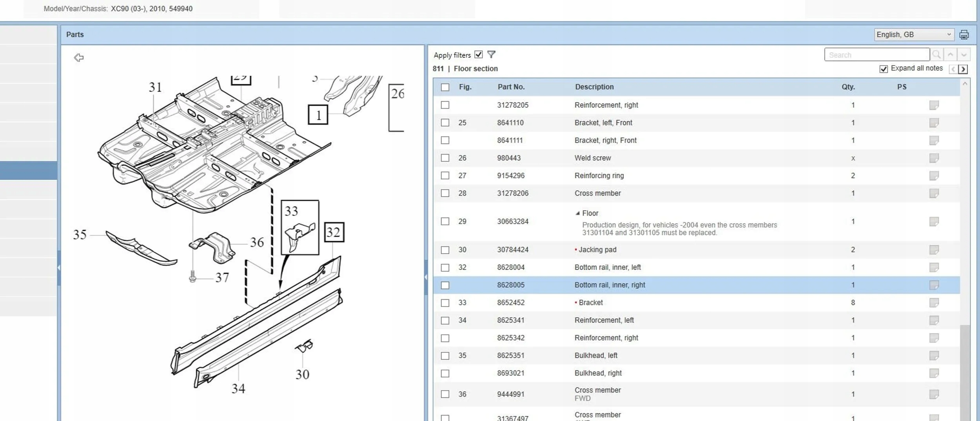Go to next search result
This screenshot has width=980, height=421.
(964, 55)
